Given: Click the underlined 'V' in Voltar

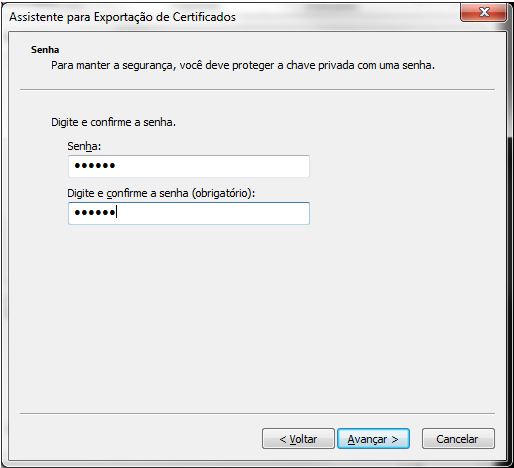Looking at the screenshot, I should tap(293, 439).
